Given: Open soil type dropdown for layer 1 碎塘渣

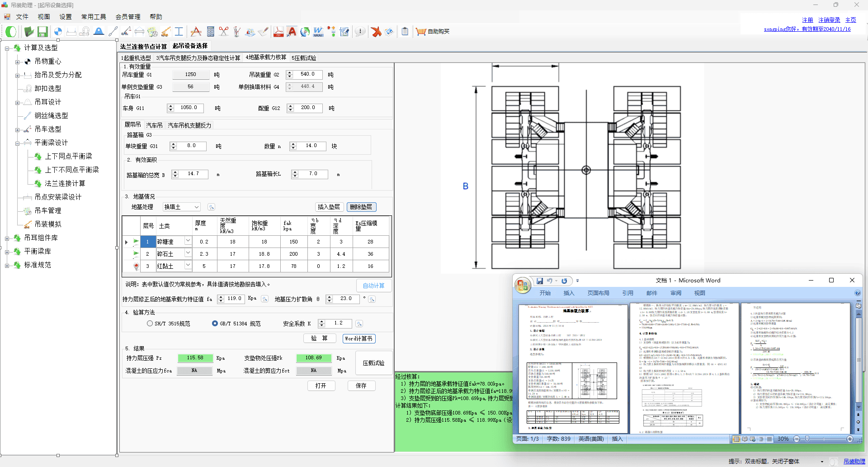Looking at the screenshot, I should click(188, 241).
